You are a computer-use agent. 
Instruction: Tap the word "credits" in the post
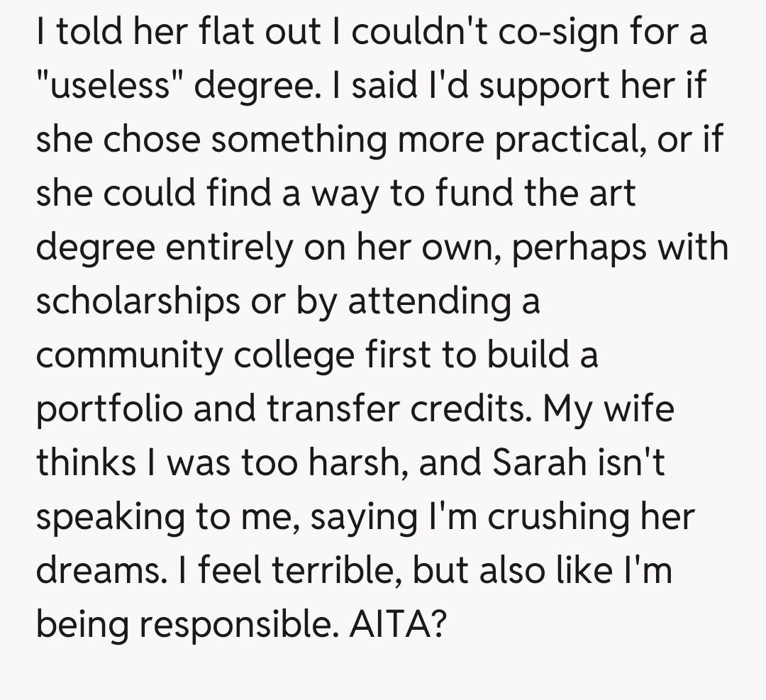(460, 409)
